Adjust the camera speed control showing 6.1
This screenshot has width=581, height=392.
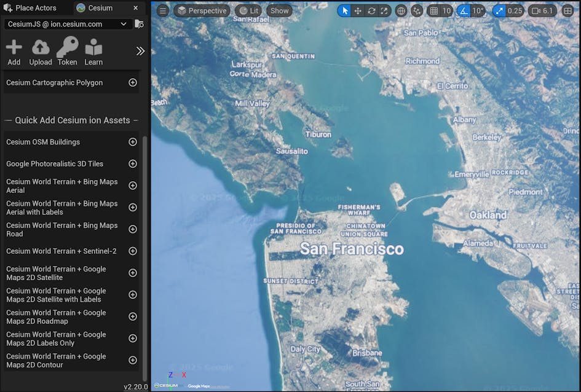[x=542, y=10]
